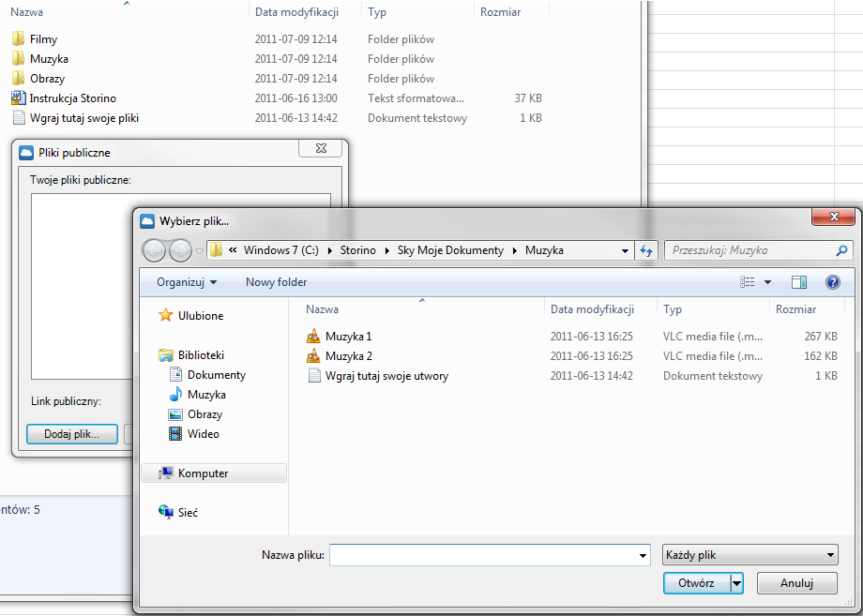This screenshot has width=863, height=616.
Task: Open the recent locations dropdown arrow
Action: (x=199, y=250)
